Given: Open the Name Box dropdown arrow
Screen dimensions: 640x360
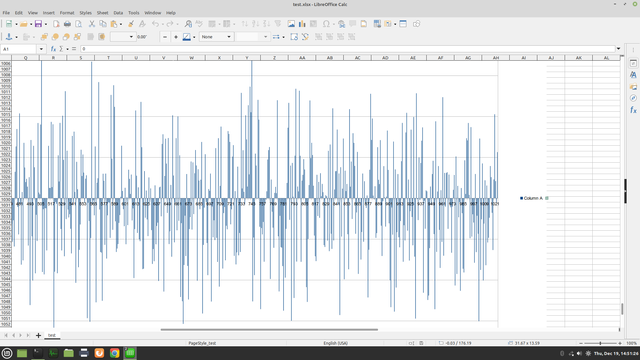Looking at the screenshot, I should point(41,49).
